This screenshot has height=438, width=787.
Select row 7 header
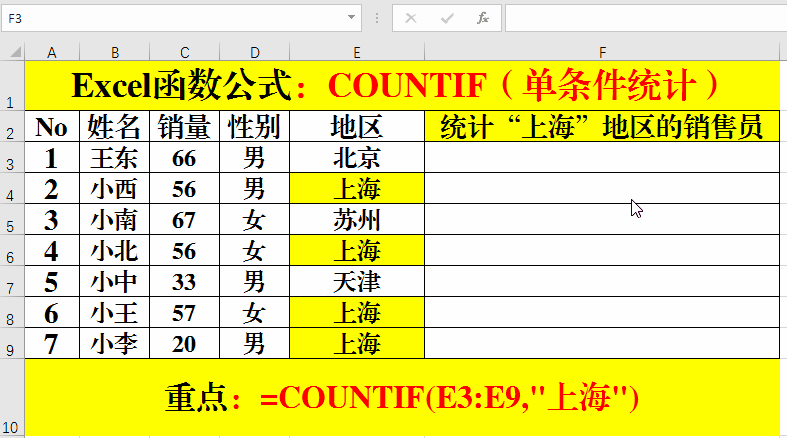point(12,281)
